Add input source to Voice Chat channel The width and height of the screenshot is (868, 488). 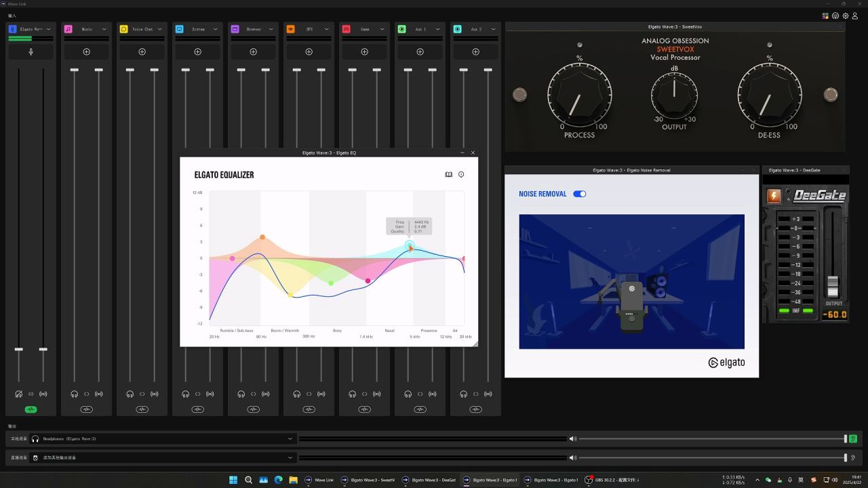click(142, 52)
